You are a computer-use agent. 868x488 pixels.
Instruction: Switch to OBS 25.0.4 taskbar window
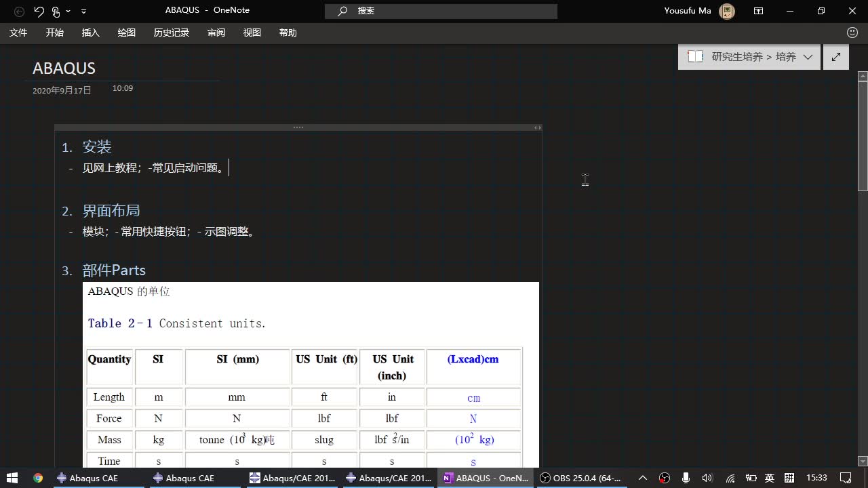pyautogui.click(x=580, y=478)
